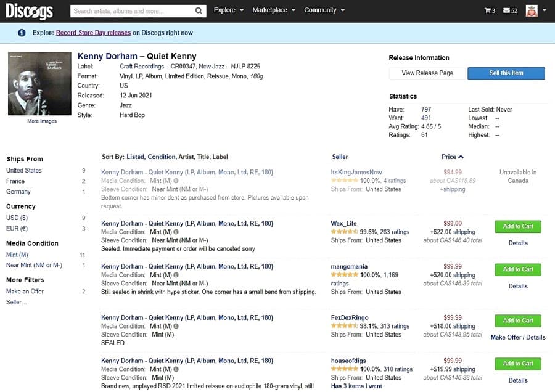Click the Quiet Kenny album cover thumbnail
Viewport: 555px width, 392px height.
pos(39,83)
